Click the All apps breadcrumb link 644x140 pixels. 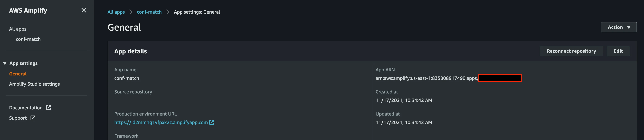click(x=116, y=12)
